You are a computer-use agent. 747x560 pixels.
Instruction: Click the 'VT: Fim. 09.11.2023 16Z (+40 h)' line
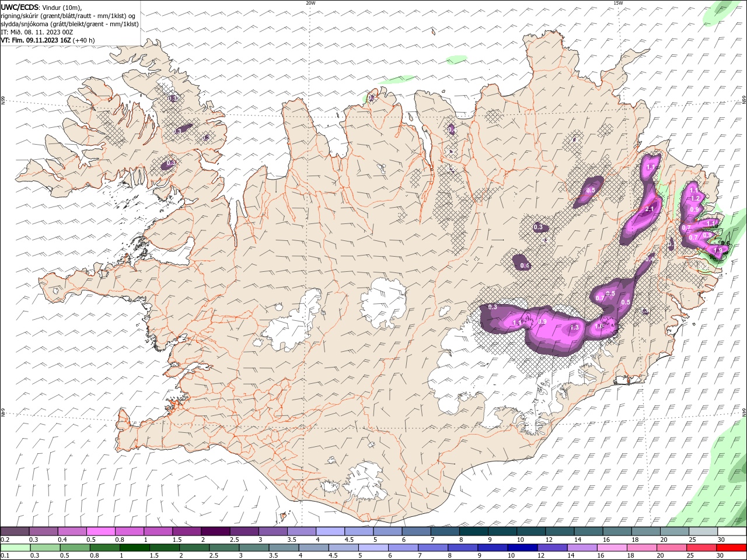48,40
